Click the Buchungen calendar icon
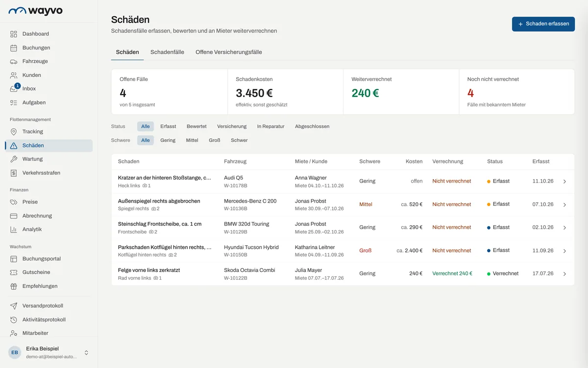Viewport: 588px width, 368px height. (14, 48)
